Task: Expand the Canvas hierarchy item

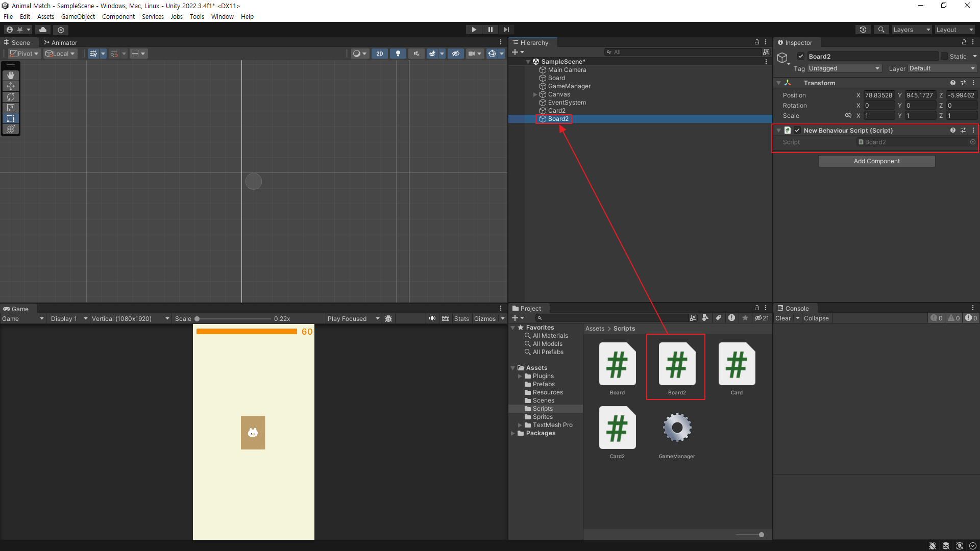Action: coord(535,94)
